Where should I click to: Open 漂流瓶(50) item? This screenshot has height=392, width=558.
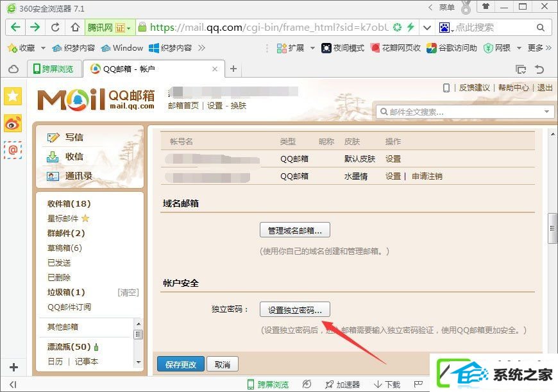[69, 347]
